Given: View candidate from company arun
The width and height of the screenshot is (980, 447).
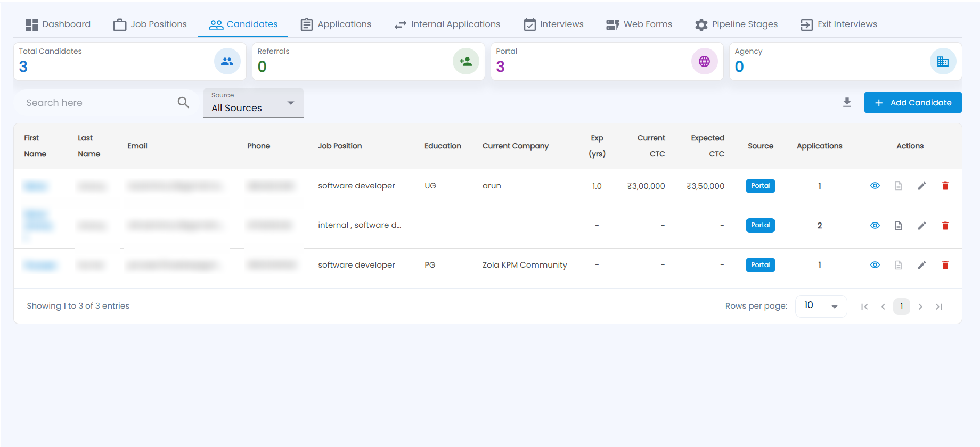Looking at the screenshot, I should [875, 186].
